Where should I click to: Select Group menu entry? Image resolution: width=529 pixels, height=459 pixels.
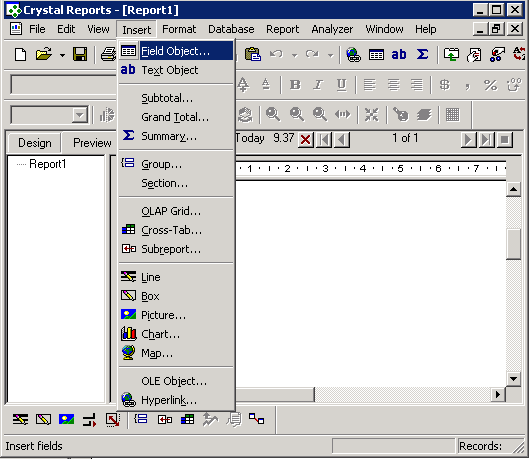pos(176,164)
